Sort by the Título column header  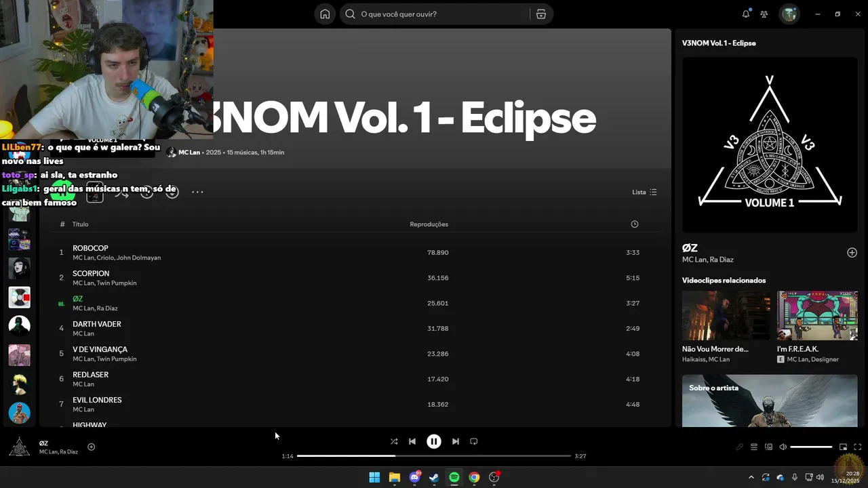click(81, 224)
